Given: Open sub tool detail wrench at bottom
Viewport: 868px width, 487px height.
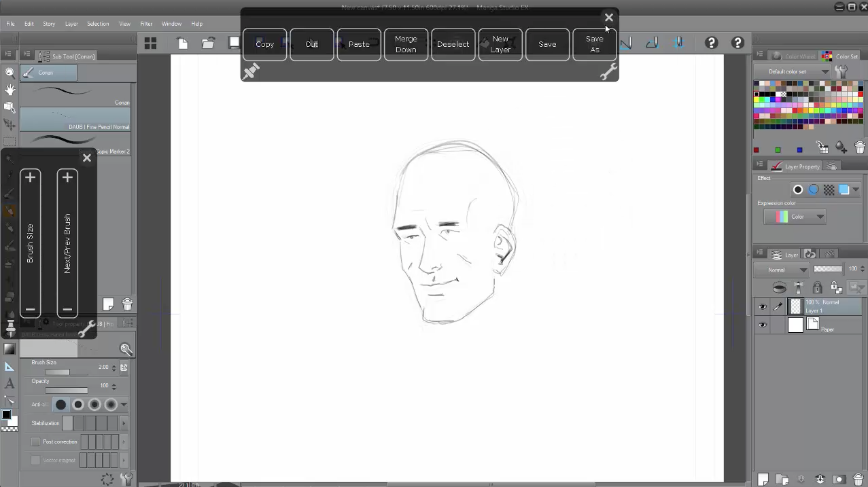Looking at the screenshot, I should click(x=126, y=479).
